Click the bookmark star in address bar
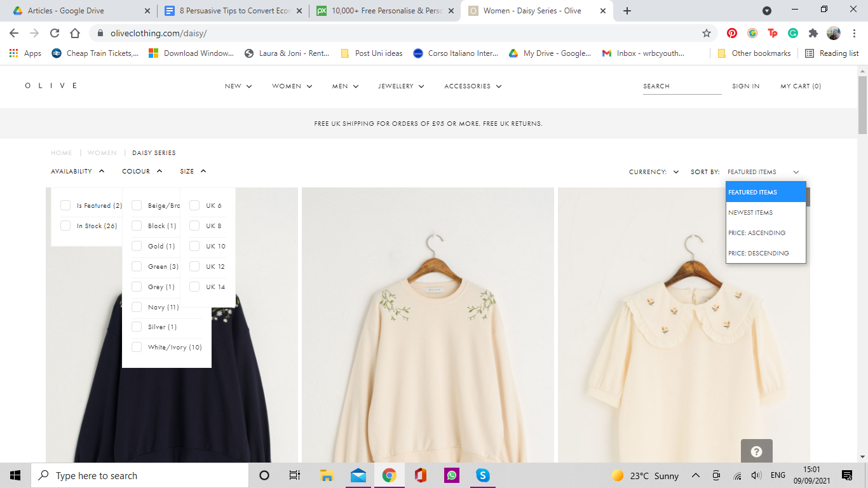 [706, 32]
